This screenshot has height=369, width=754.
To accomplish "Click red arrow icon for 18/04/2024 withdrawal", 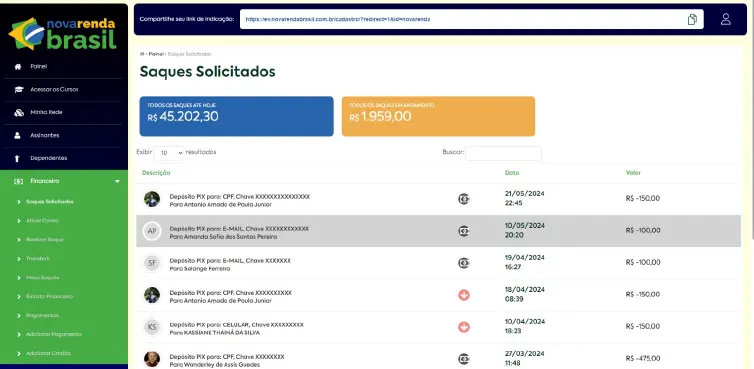I will 464,295.
